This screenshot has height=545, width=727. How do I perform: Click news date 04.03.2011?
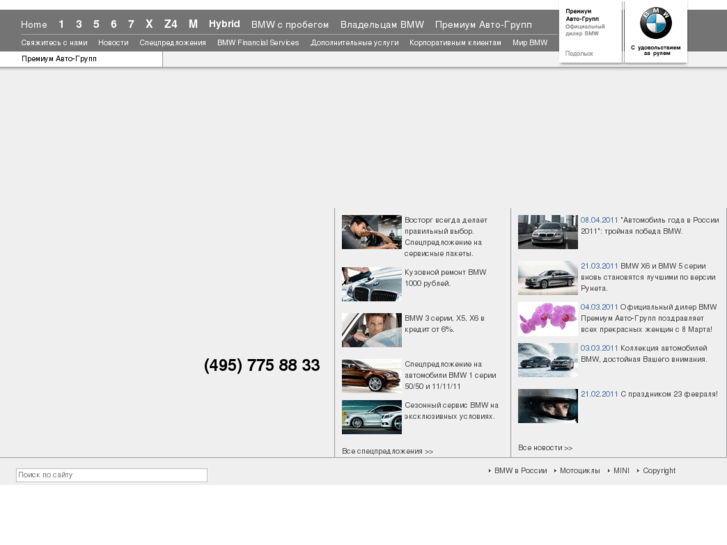point(599,307)
